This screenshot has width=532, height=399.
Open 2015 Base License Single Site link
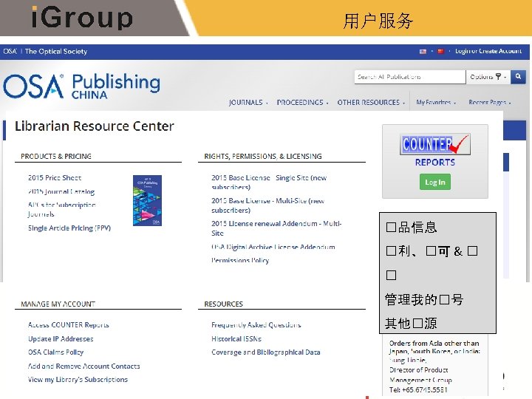pos(269,183)
